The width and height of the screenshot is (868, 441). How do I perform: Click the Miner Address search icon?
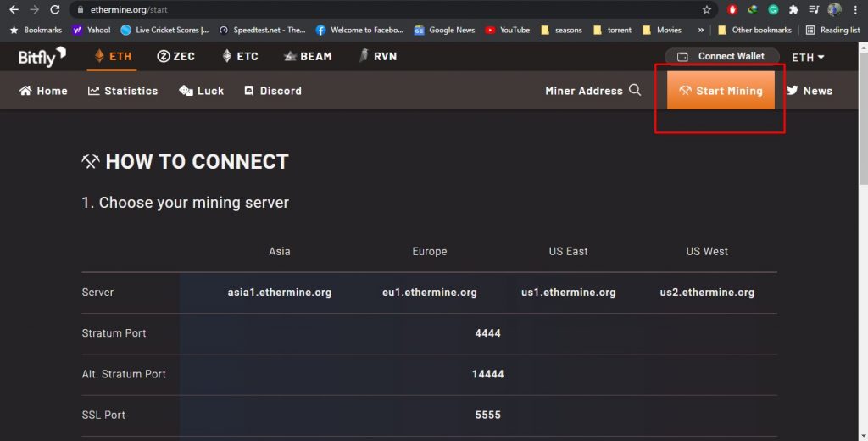click(x=635, y=90)
